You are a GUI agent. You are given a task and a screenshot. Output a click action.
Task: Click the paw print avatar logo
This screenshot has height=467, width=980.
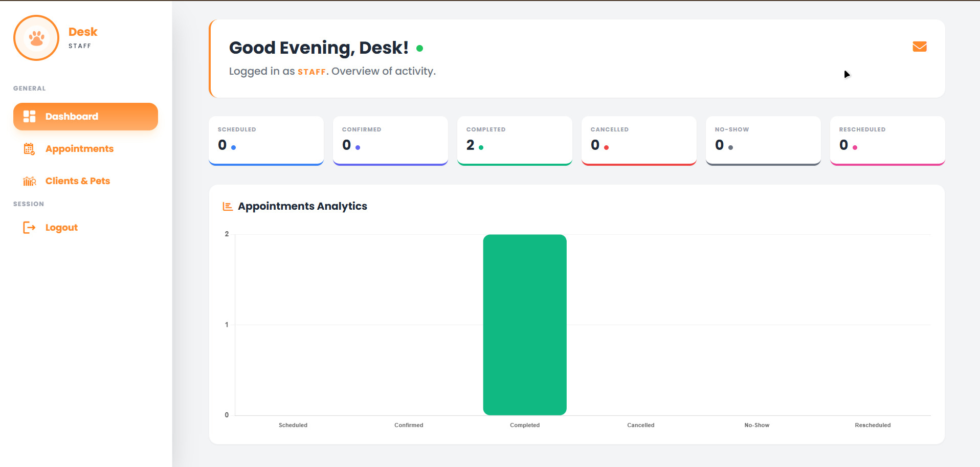pyautogui.click(x=36, y=37)
